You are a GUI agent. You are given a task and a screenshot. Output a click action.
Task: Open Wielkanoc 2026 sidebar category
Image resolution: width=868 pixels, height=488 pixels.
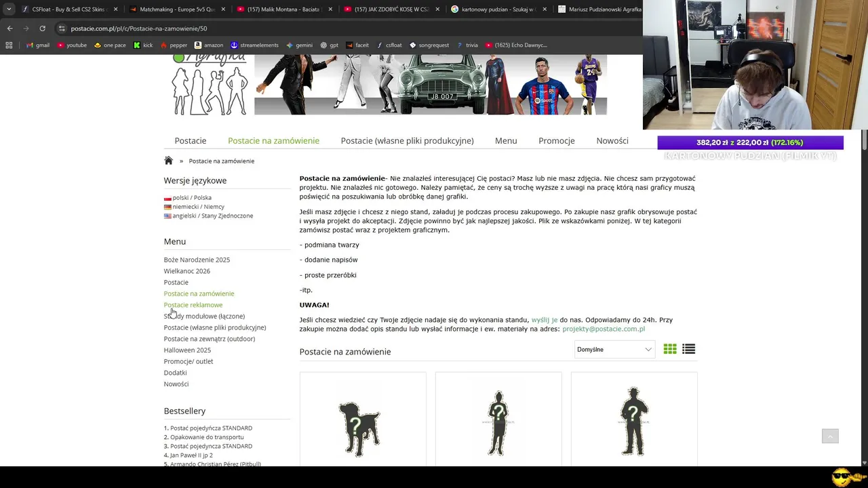pyautogui.click(x=187, y=271)
